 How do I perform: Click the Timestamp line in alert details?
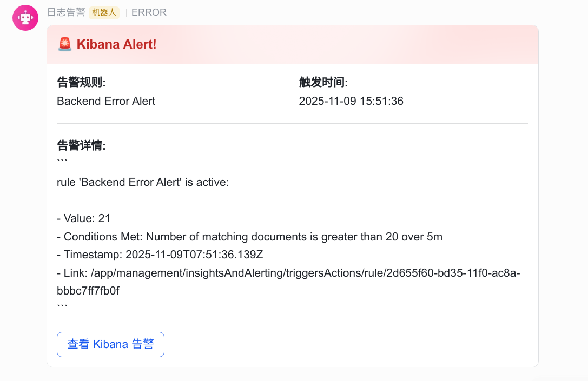pyautogui.click(x=160, y=255)
